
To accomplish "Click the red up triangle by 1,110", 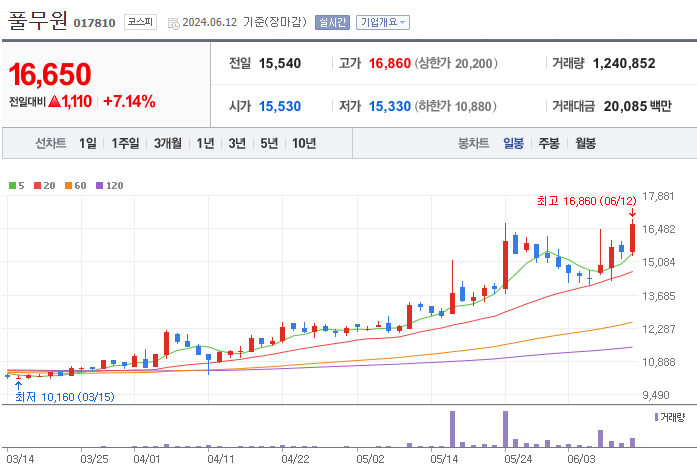I will pos(54,101).
